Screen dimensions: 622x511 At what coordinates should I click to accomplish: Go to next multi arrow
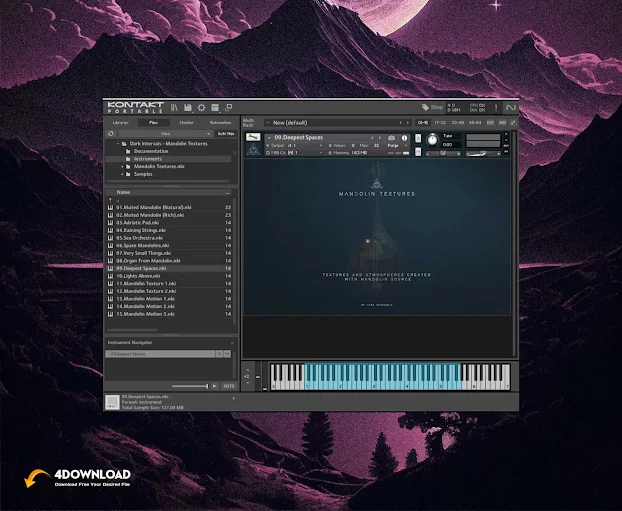[x=407, y=123]
